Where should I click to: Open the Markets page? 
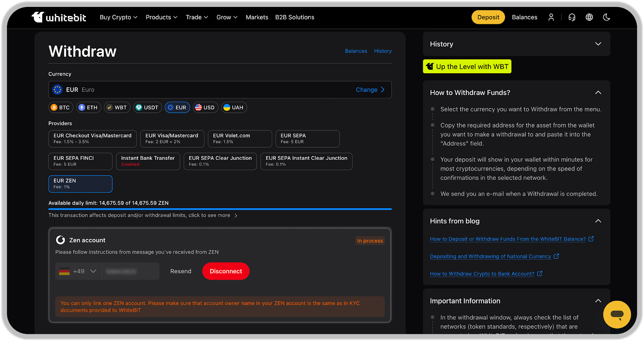257,17
